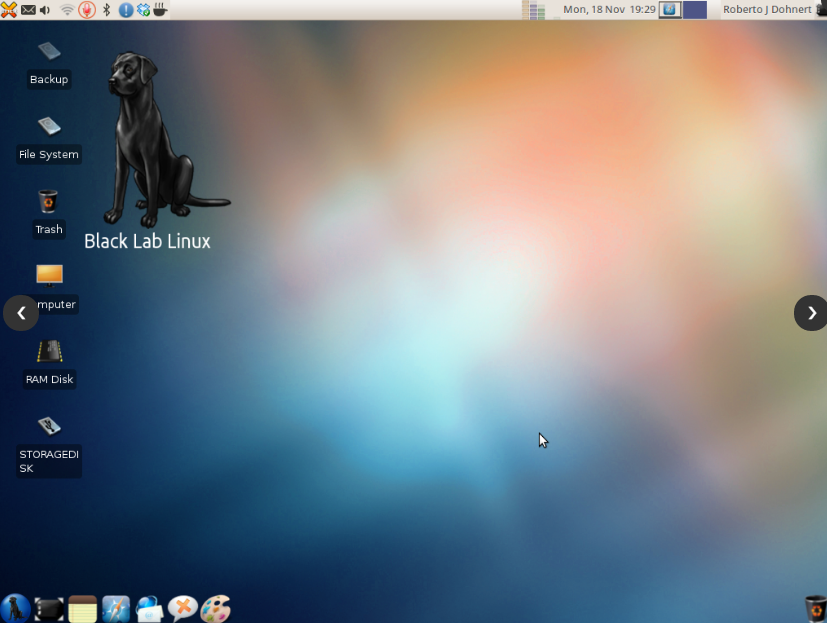827x623 pixels.
Task: Click the orange X applications menu icon
Action: pos(9,9)
